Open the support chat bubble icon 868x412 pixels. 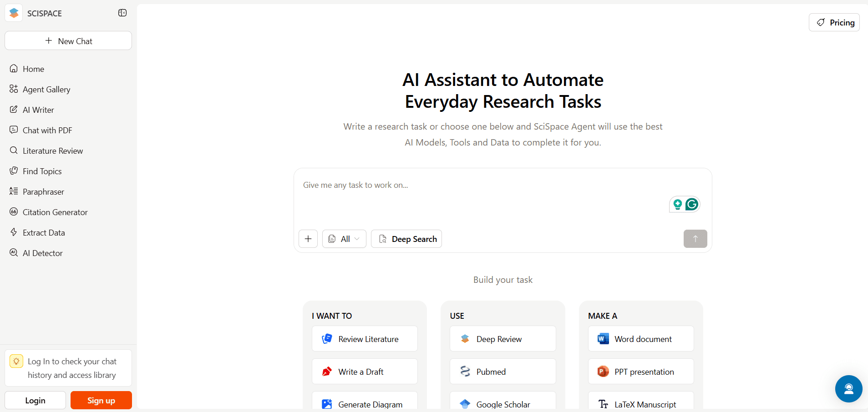pyautogui.click(x=848, y=389)
